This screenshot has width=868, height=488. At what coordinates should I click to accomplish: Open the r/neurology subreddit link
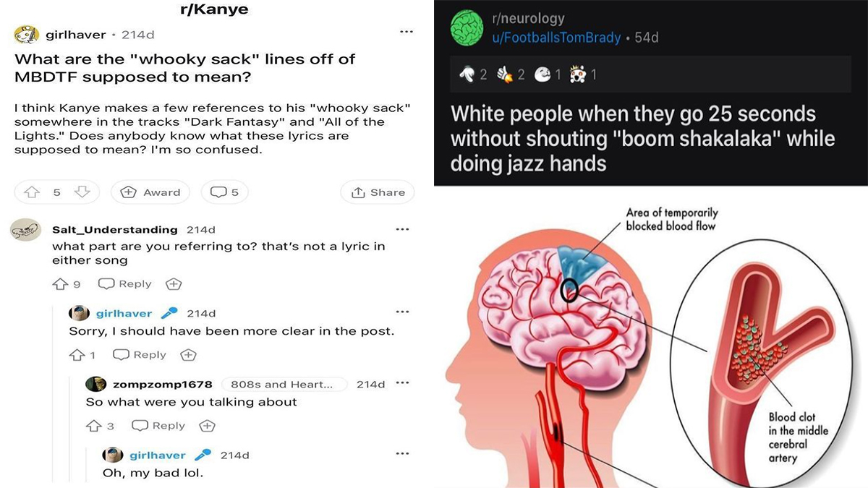[528, 19]
